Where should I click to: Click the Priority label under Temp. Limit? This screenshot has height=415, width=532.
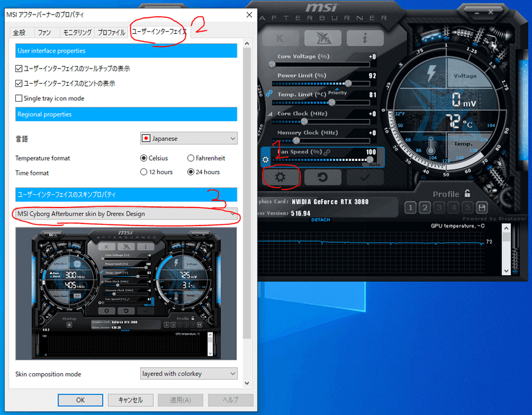338,92
